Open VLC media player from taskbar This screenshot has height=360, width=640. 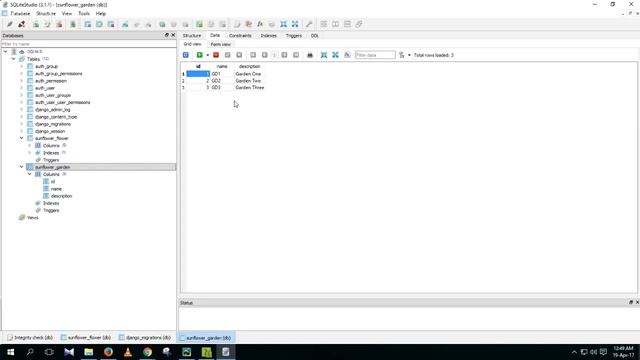click(x=128, y=352)
